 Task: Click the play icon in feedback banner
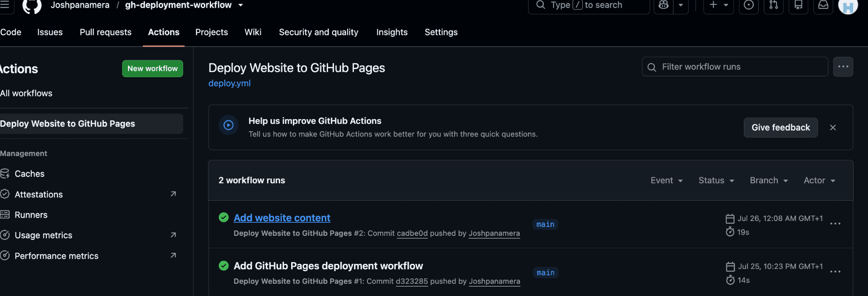[x=228, y=125]
